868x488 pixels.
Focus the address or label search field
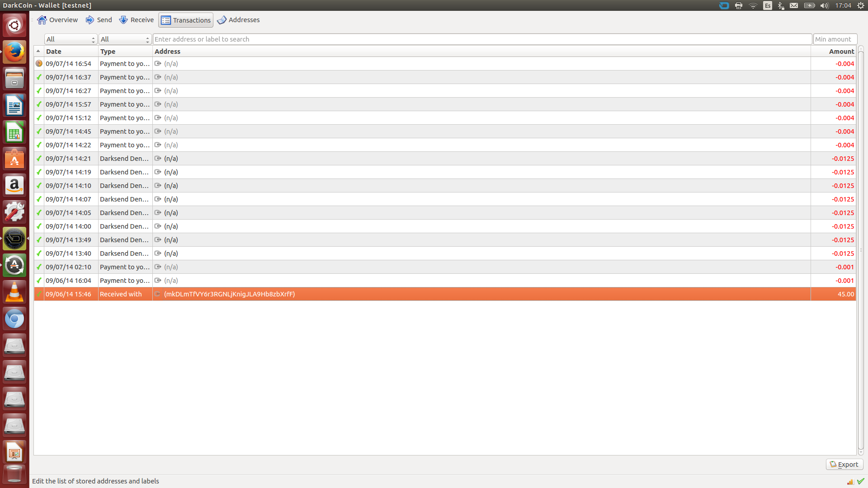coord(482,39)
